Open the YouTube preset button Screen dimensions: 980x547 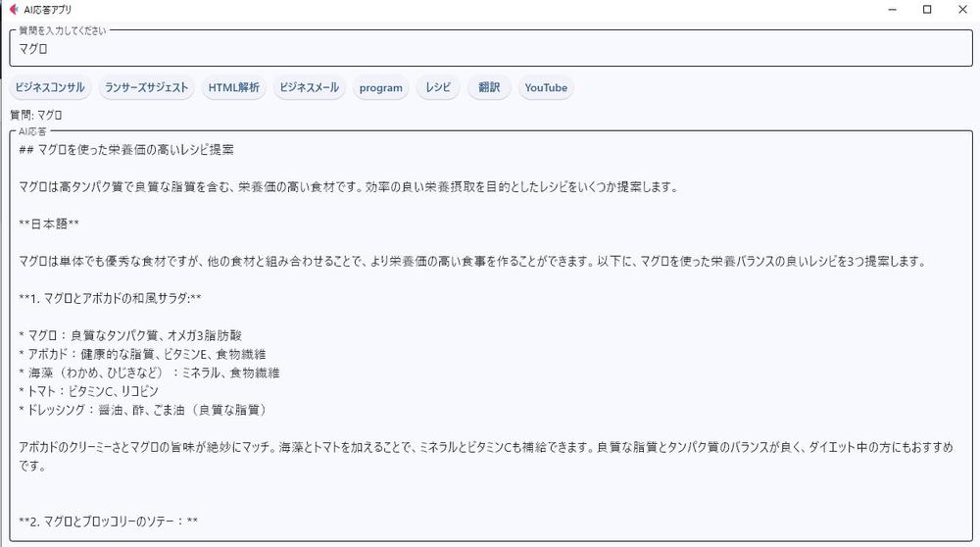(546, 87)
